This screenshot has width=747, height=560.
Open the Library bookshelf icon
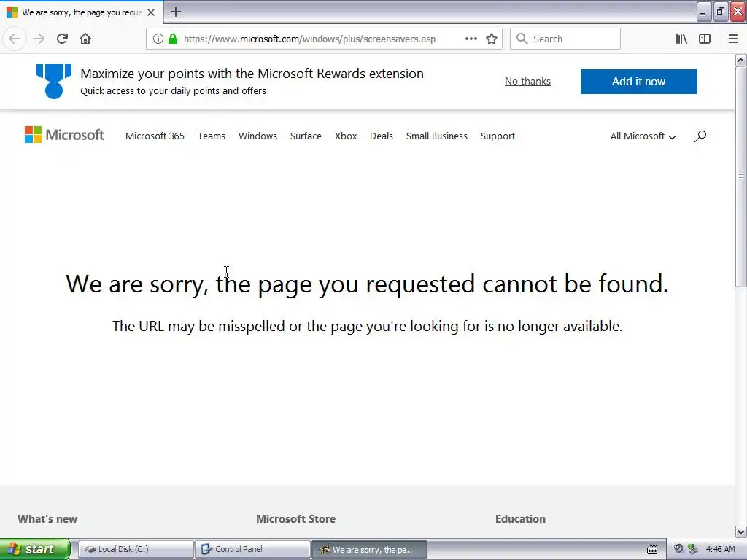tap(681, 39)
